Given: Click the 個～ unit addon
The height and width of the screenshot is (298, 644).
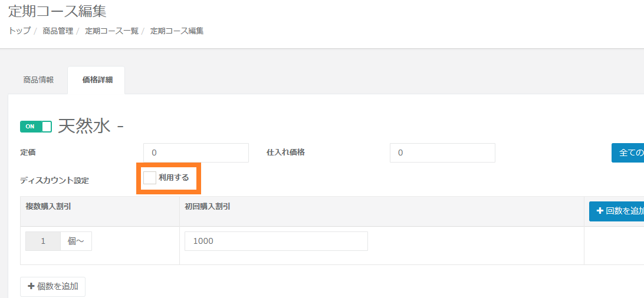Looking at the screenshot, I should pyautogui.click(x=76, y=241).
